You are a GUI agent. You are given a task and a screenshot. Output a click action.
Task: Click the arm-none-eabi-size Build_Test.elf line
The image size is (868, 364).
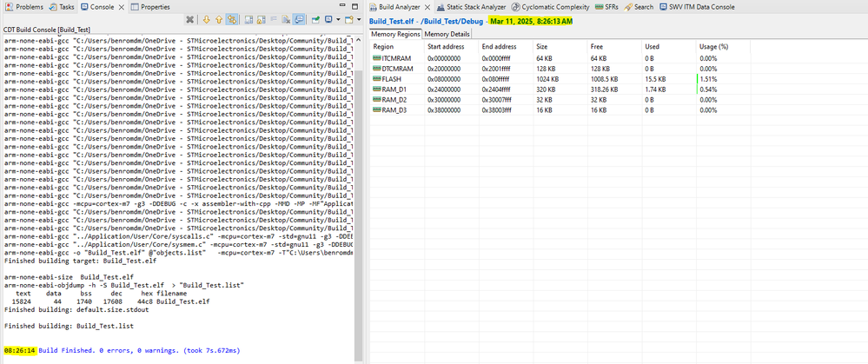pyautogui.click(x=68, y=276)
